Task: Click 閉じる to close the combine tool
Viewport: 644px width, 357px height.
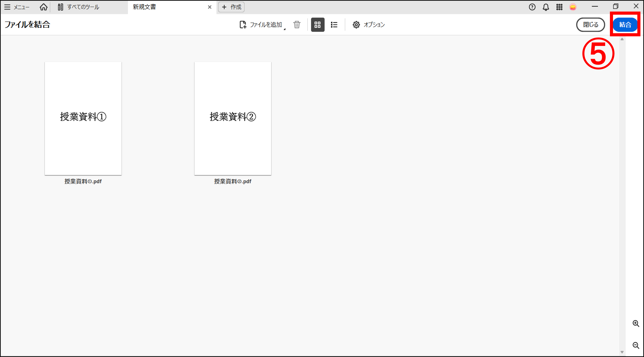Action: tap(590, 24)
